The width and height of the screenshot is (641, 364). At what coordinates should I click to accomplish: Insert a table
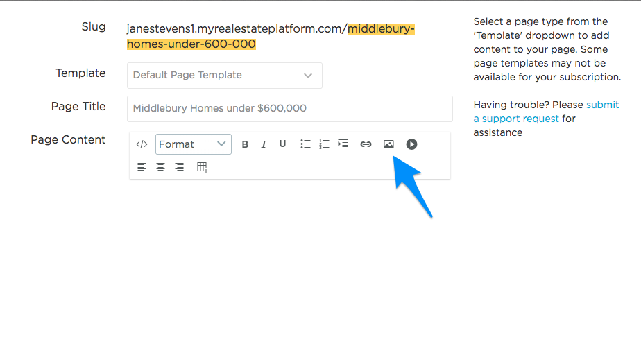203,167
